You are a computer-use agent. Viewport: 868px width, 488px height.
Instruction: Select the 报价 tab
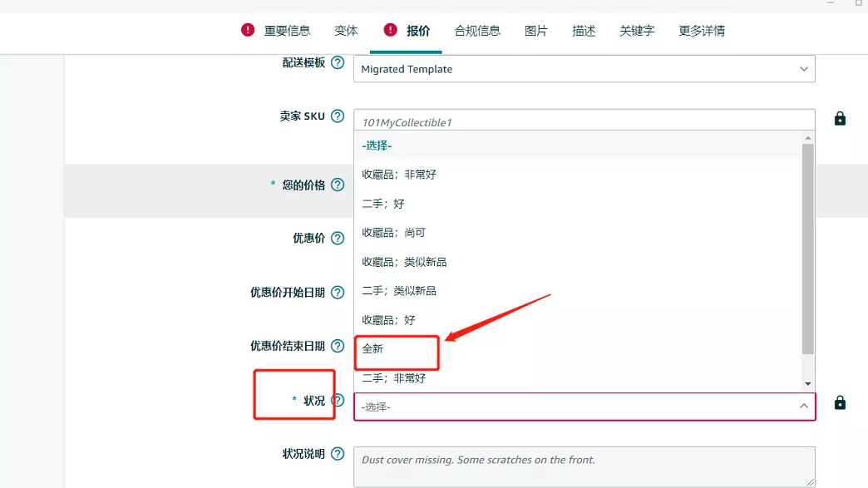tap(418, 31)
